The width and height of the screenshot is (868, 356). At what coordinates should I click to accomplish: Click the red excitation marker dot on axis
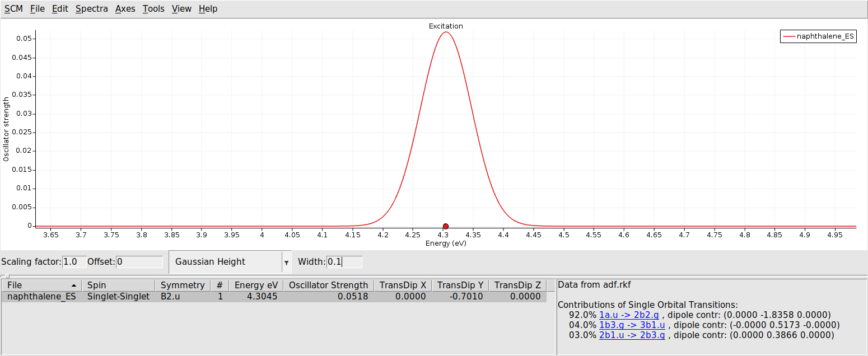click(445, 226)
